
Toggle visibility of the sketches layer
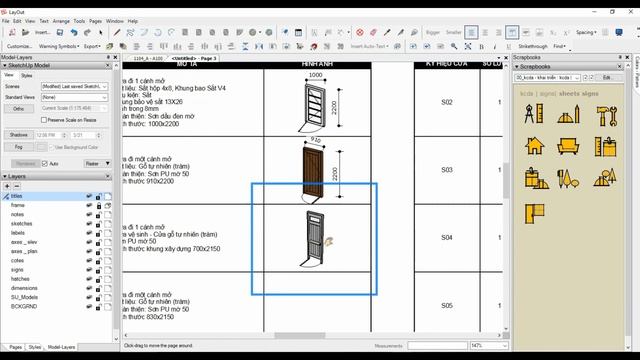(89, 224)
